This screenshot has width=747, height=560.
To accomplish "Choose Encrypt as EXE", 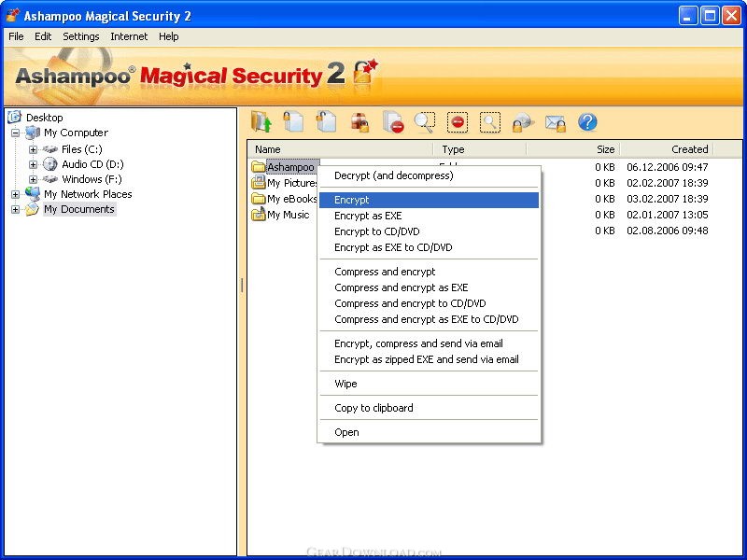I will pos(429,216).
